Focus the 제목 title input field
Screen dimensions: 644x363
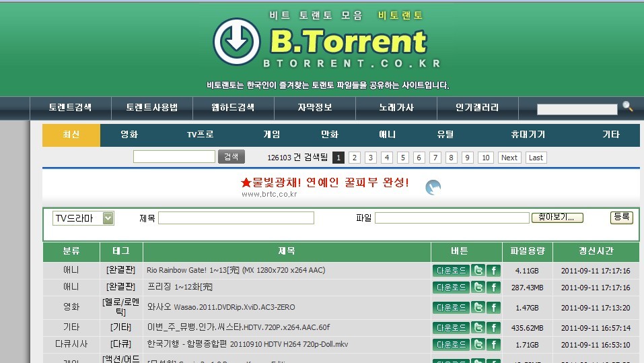click(x=236, y=218)
